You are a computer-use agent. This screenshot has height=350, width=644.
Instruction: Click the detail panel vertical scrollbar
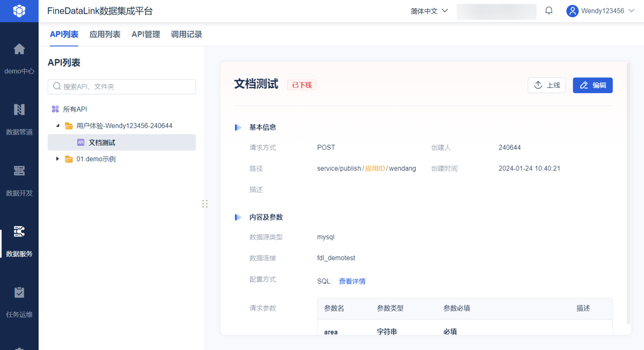click(629, 193)
